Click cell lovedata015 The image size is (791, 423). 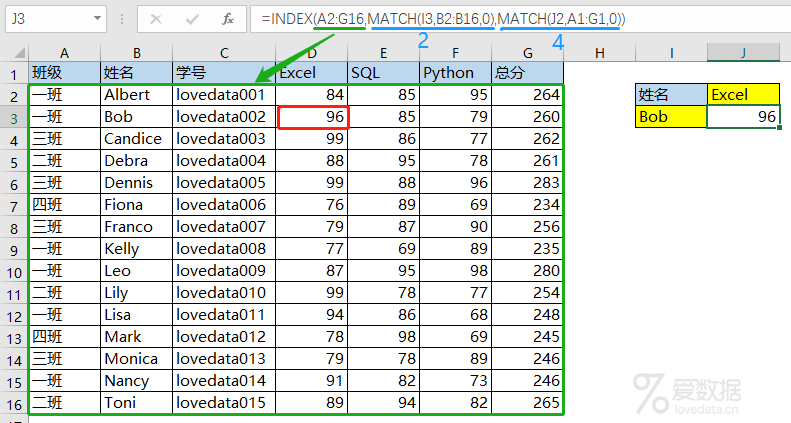(x=224, y=403)
